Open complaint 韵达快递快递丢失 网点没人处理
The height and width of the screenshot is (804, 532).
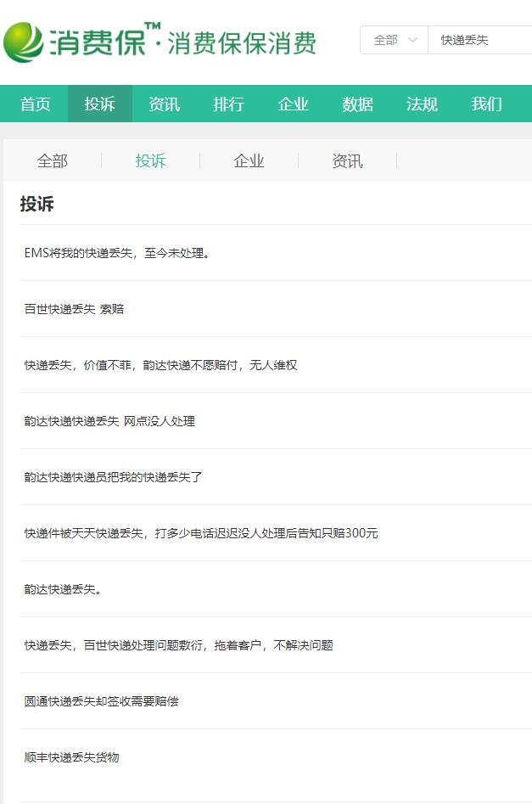pyautogui.click(x=109, y=421)
